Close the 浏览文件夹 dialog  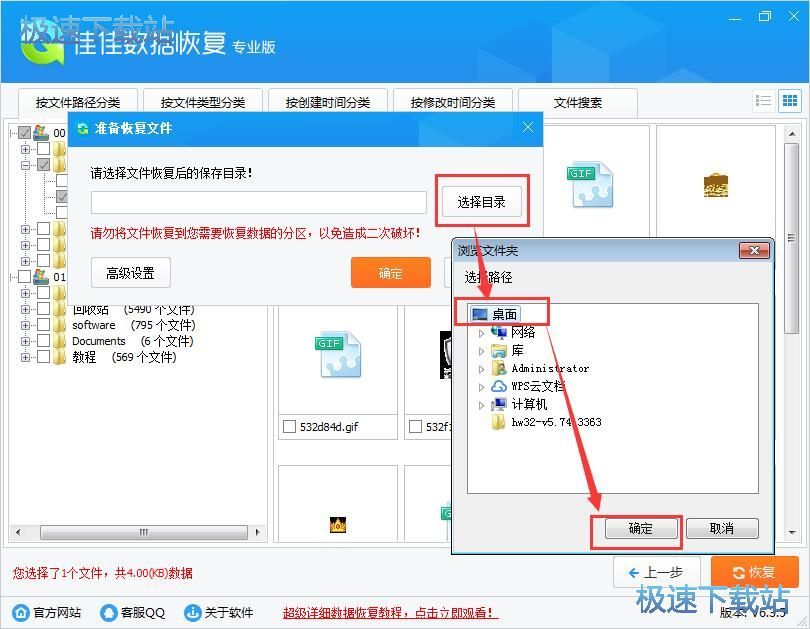(x=754, y=250)
